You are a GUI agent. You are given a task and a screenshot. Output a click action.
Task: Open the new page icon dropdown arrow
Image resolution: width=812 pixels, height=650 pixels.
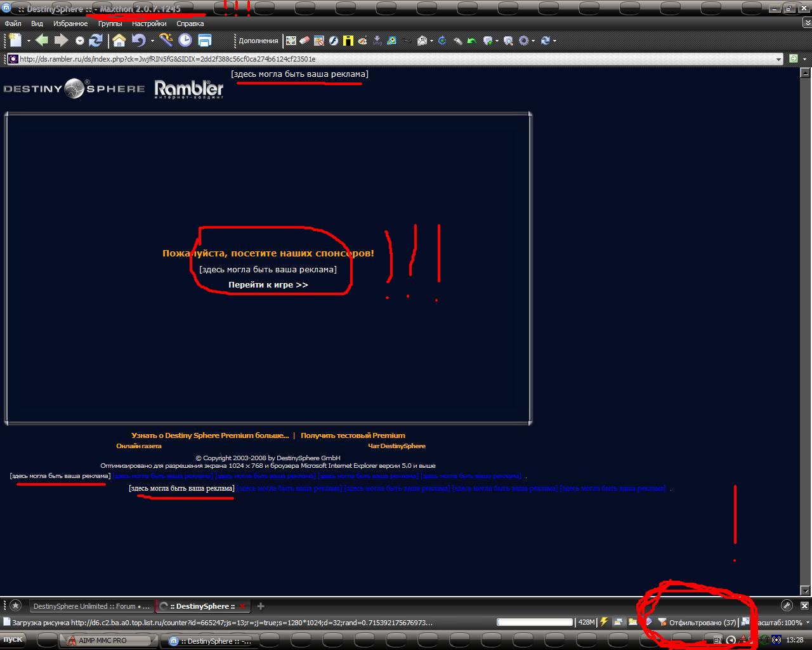[x=29, y=41]
